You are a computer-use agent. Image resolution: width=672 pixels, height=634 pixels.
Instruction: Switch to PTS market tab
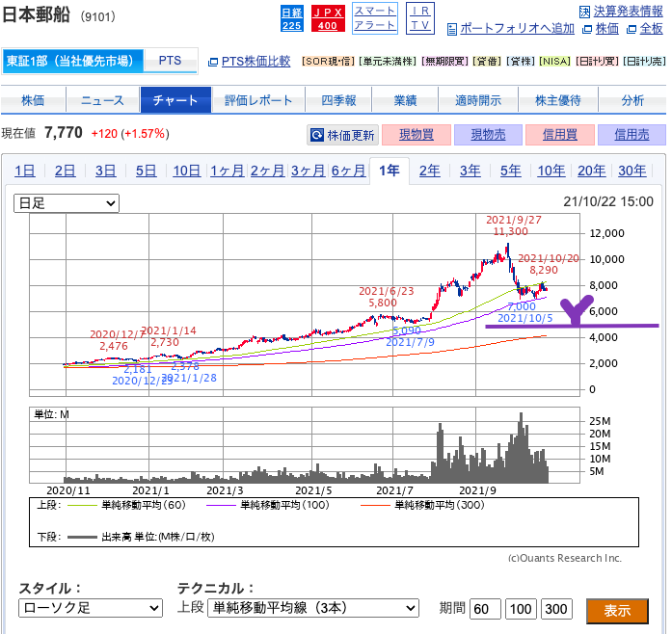coord(170,61)
